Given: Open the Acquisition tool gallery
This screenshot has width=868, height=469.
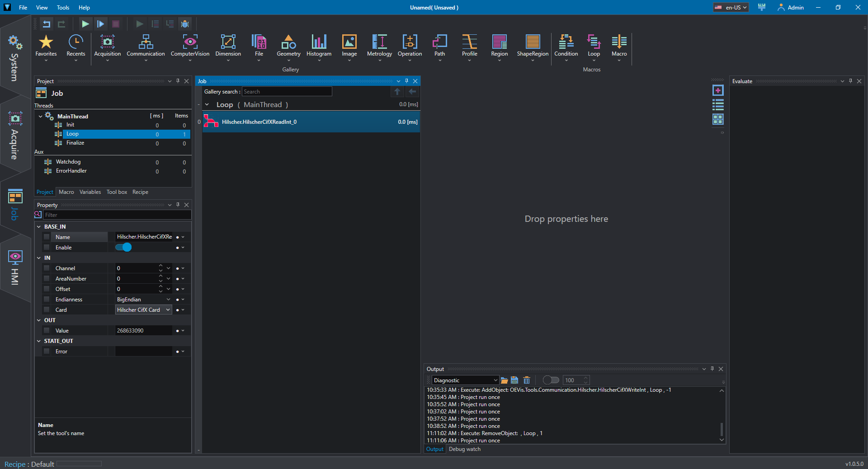Looking at the screenshot, I should tap(107, 46).
